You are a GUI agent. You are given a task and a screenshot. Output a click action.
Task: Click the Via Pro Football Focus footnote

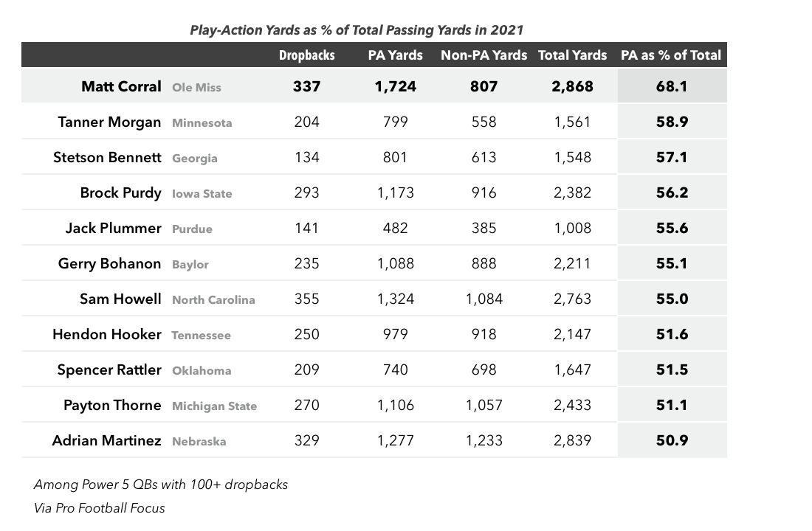pos(100,508)
